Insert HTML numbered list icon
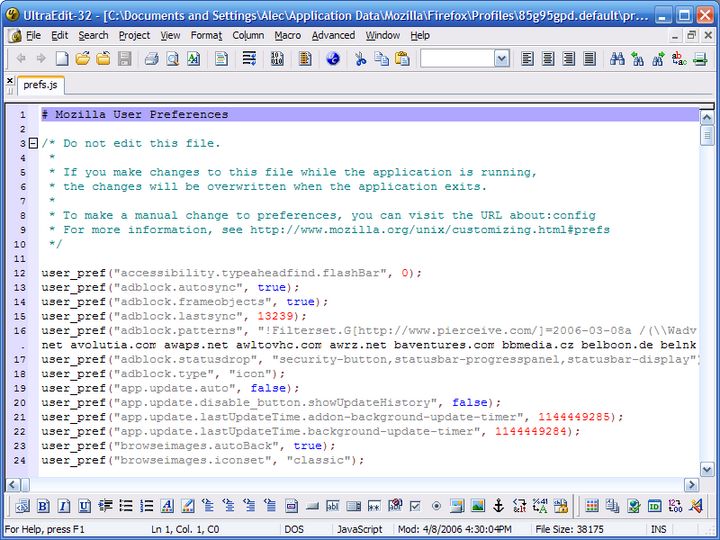The width and height of the screenshot is (720, 540). coord(146,506)
